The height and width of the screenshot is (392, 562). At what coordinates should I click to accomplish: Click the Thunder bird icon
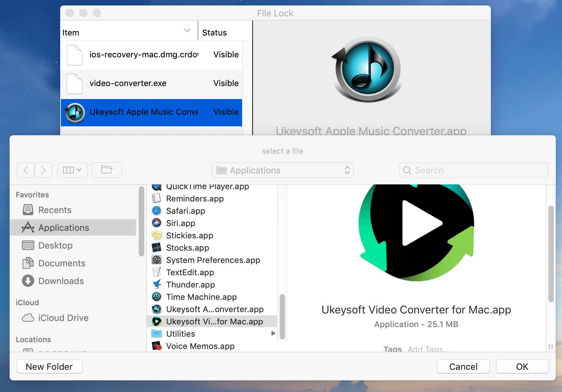[x=157, y=284]
